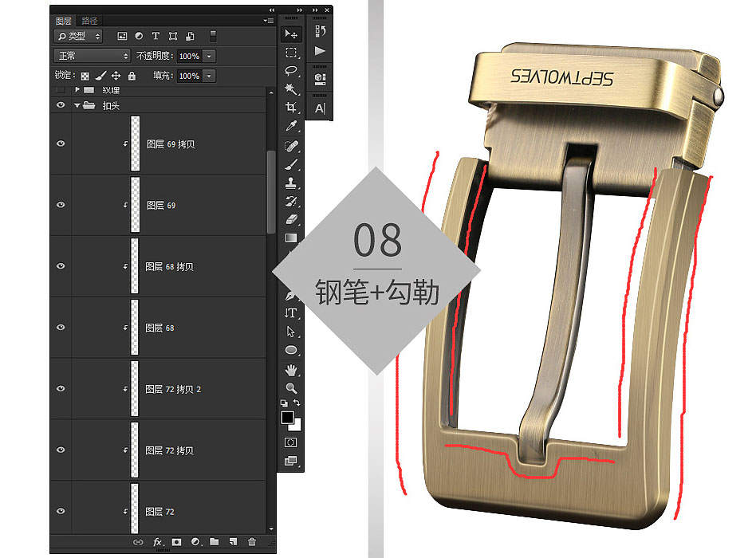Open the 3D panel icon
The height and width of the screenshot is (558, 756).
[320, 79]
